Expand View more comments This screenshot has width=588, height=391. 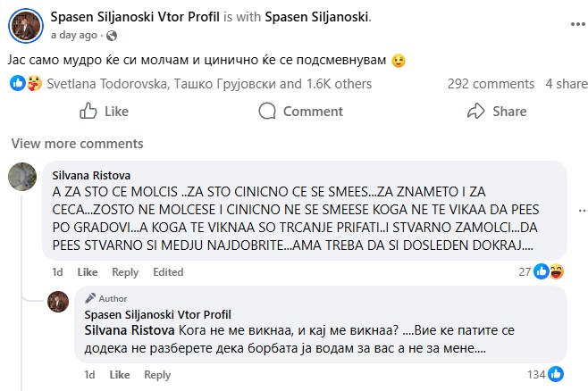77,144
